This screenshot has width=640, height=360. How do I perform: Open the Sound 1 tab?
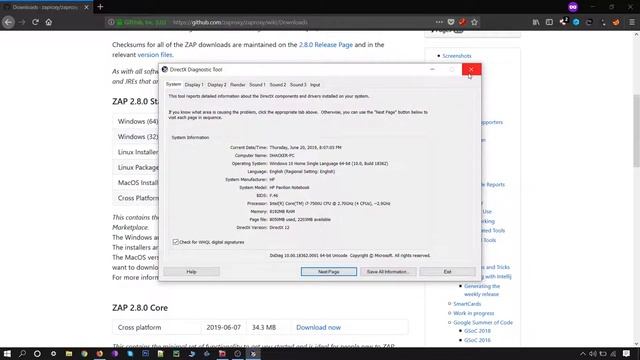click(x=257, y=84)
